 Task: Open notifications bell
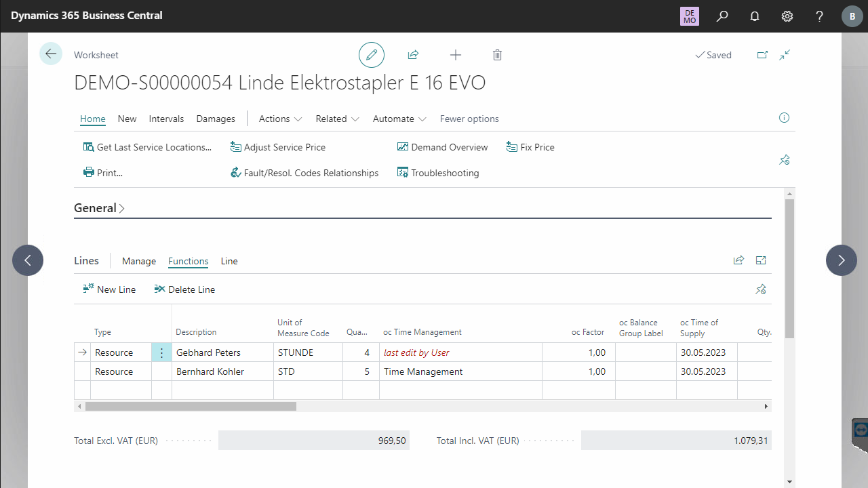coord(755,16)
